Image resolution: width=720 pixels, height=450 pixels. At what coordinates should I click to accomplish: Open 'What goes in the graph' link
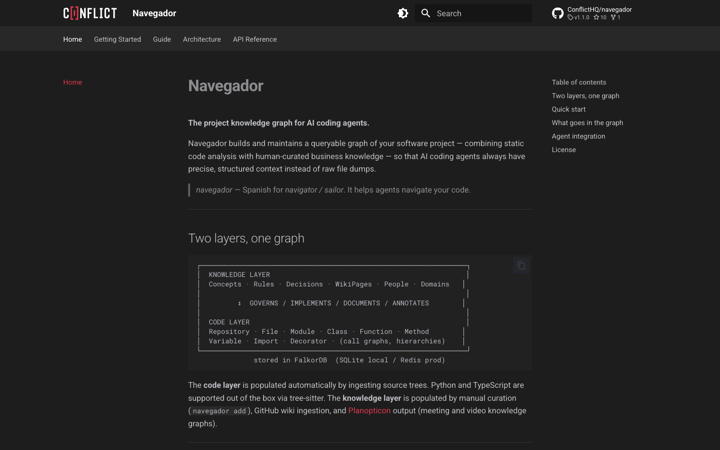pos(587,123)
